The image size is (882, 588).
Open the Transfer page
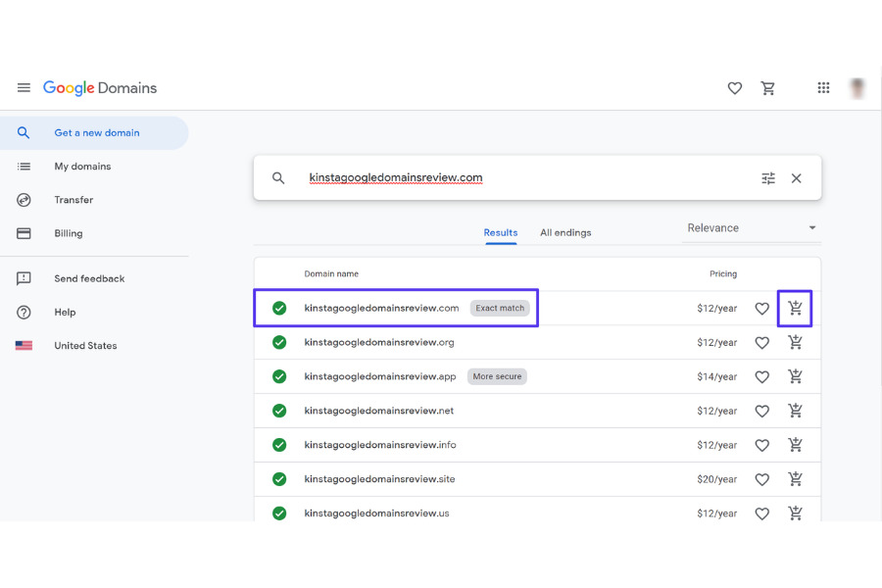[x=73, y=200]
